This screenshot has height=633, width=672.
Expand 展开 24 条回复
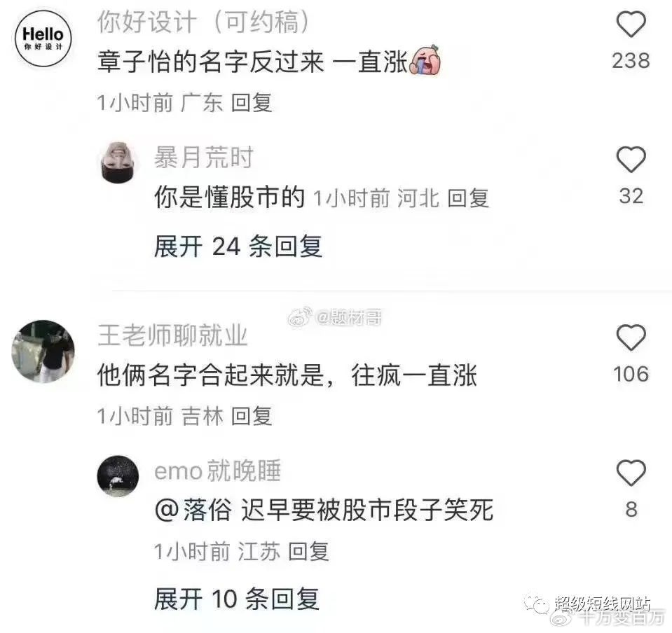[x=238, y=246]
